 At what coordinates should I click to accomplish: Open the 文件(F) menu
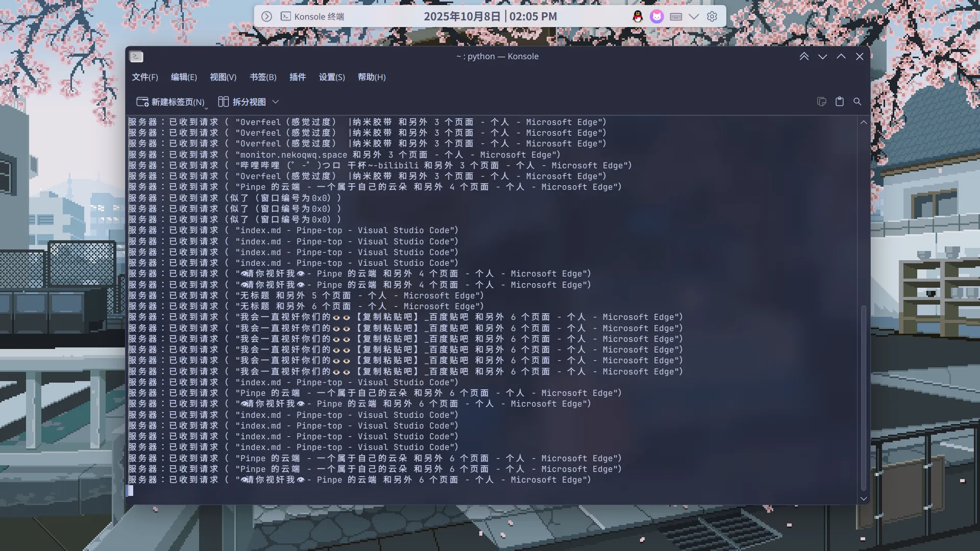[145, 77]
